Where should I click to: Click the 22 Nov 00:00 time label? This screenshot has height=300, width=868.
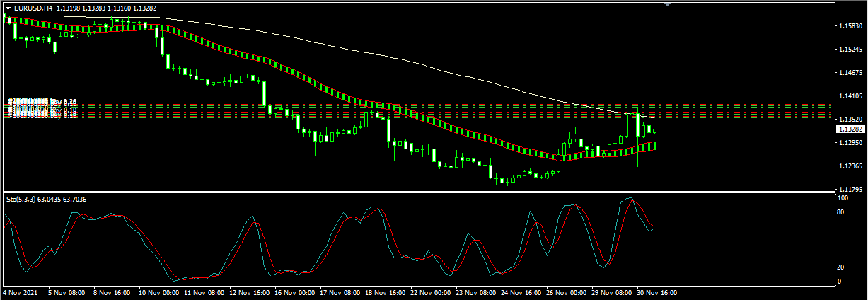(x=431, y=292)
